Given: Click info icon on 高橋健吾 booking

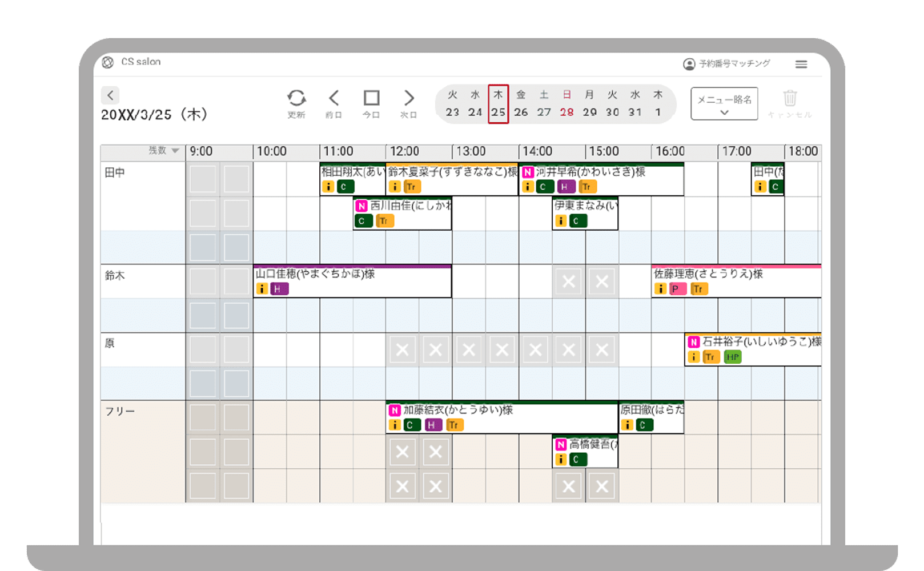Looking at the screenshot, I should (x=561, y=459).
